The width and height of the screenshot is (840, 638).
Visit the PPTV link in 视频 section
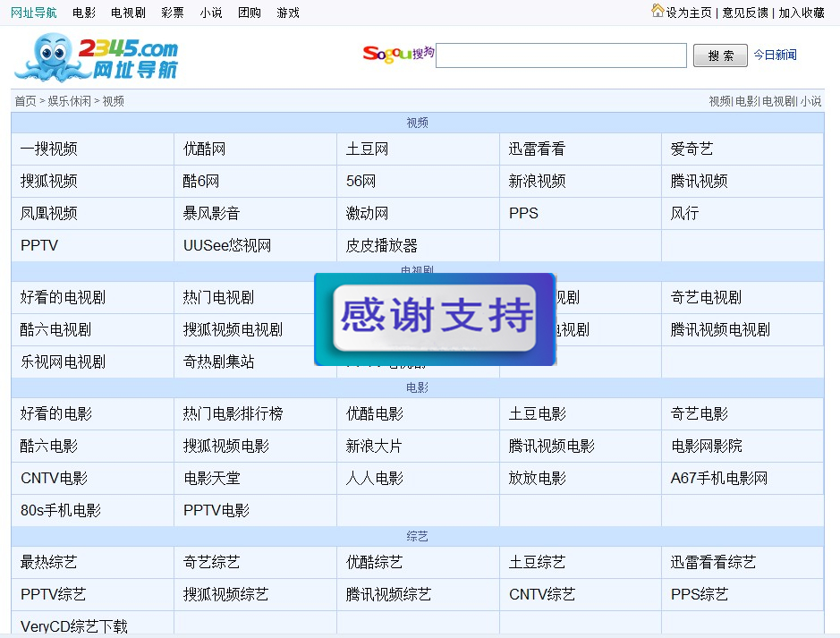[39, 245]
